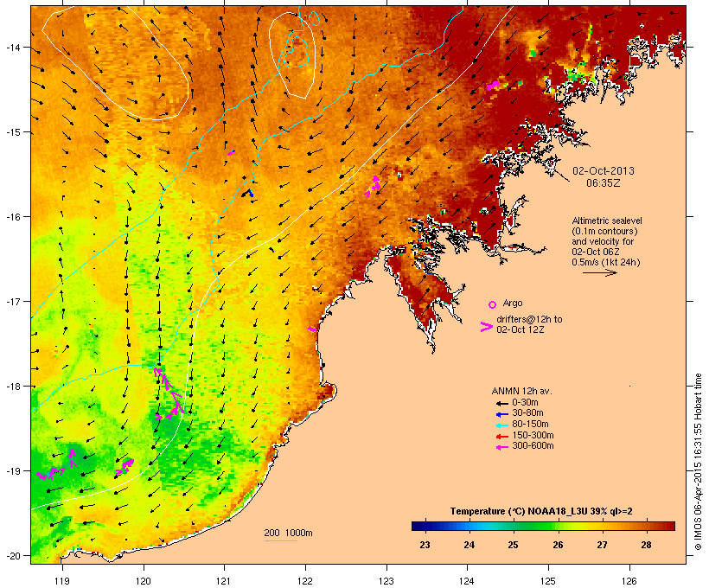709x588 pixels.
Task: Click the '(0.1m contours)' text
Action: [604, 231]
